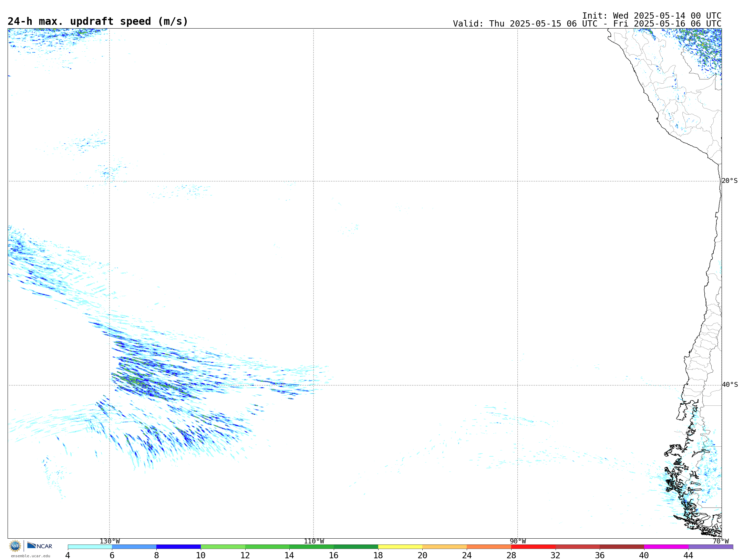Click the orange 24-28 color swatch
This screenshot has width=744, height=560.
(489, 547)
